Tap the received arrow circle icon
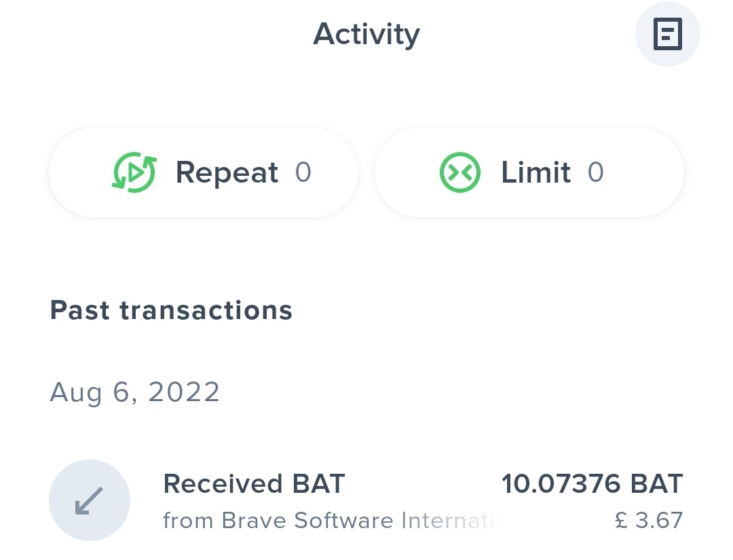 point(90,500)
